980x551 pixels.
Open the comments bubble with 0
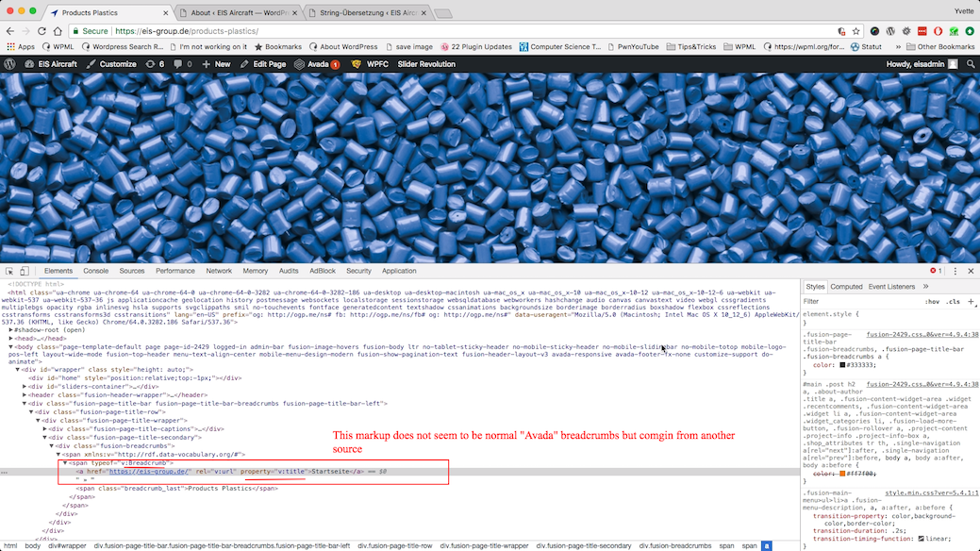pos(182,64)
